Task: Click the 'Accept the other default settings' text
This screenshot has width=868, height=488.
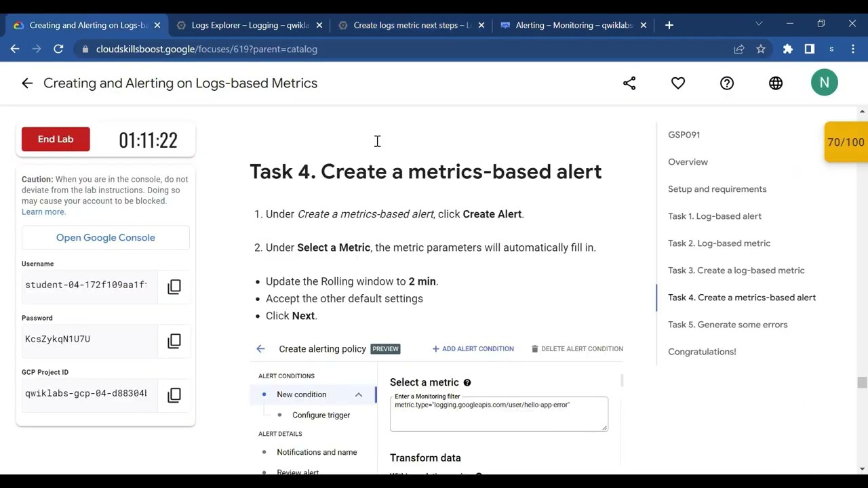Action: pos(344,298)
